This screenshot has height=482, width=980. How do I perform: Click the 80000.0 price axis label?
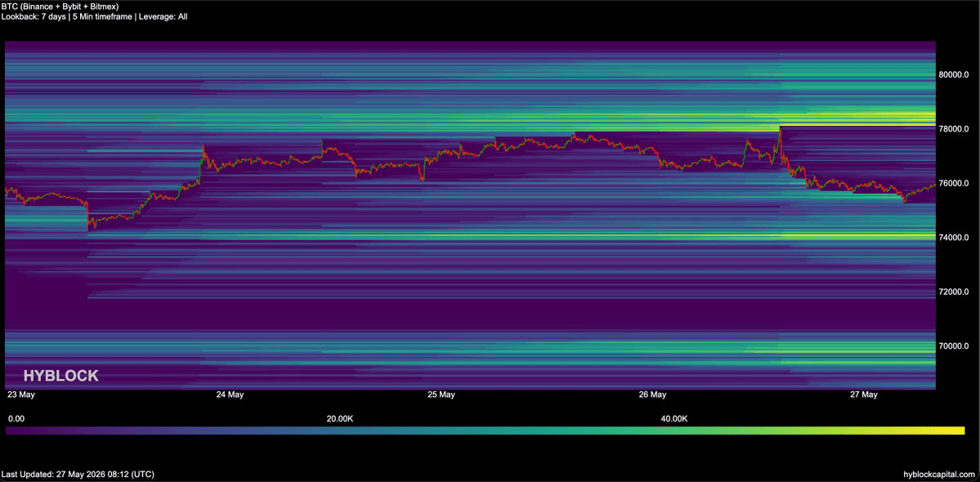click(954, 75)
